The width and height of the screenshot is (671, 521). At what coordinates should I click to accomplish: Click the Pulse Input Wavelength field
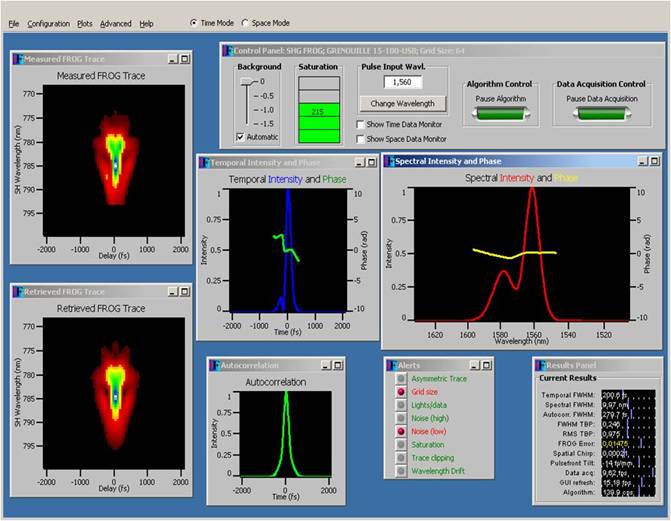coord(402,82)
